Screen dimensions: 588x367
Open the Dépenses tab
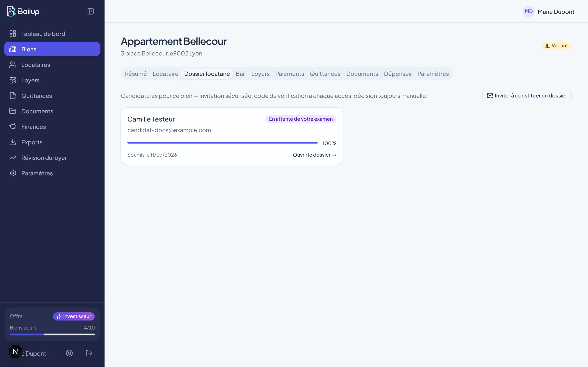(398, 74)
